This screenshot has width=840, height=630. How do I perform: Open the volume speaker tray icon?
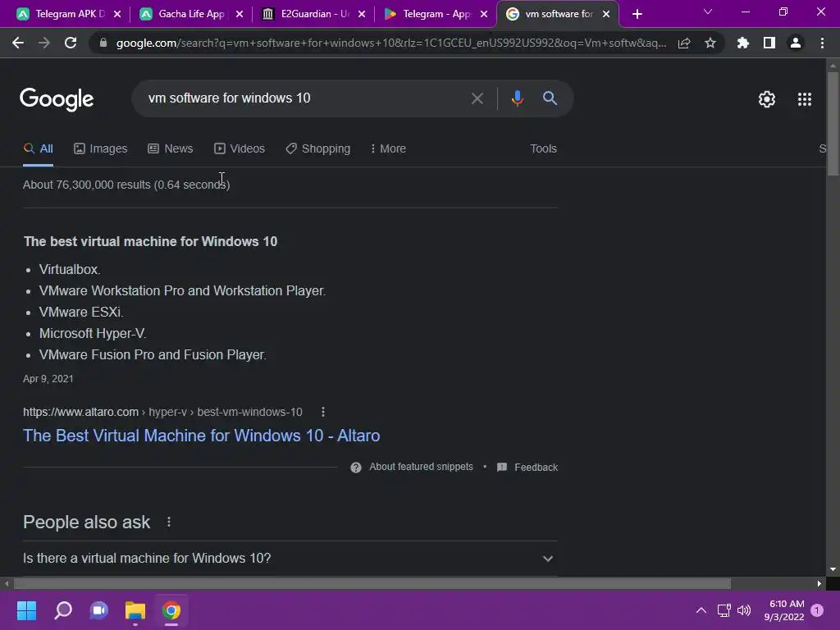(744, 610)
